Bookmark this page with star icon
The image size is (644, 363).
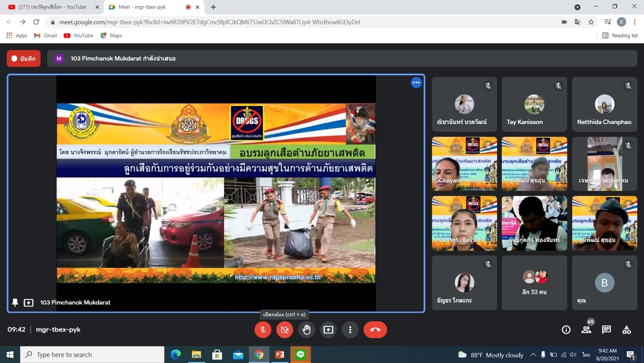tap(591, 22)
